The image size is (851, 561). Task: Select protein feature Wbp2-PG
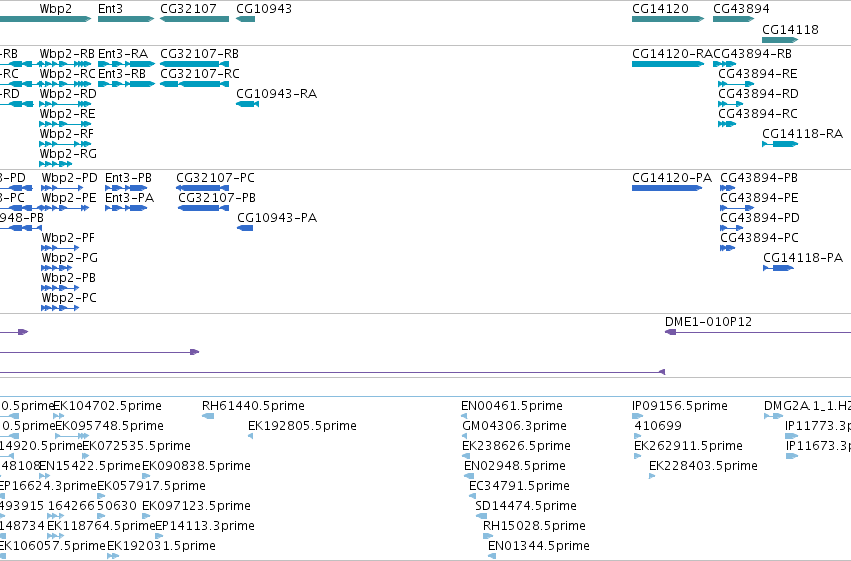click(56, 268)
